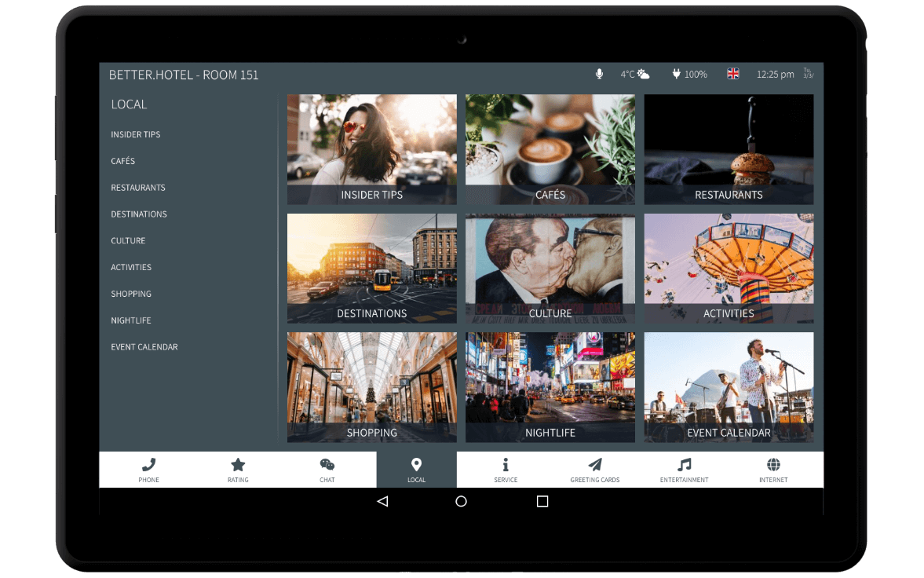Select Nightlife in the sidebar
The image size is (924, 578).
pos(131,320)
